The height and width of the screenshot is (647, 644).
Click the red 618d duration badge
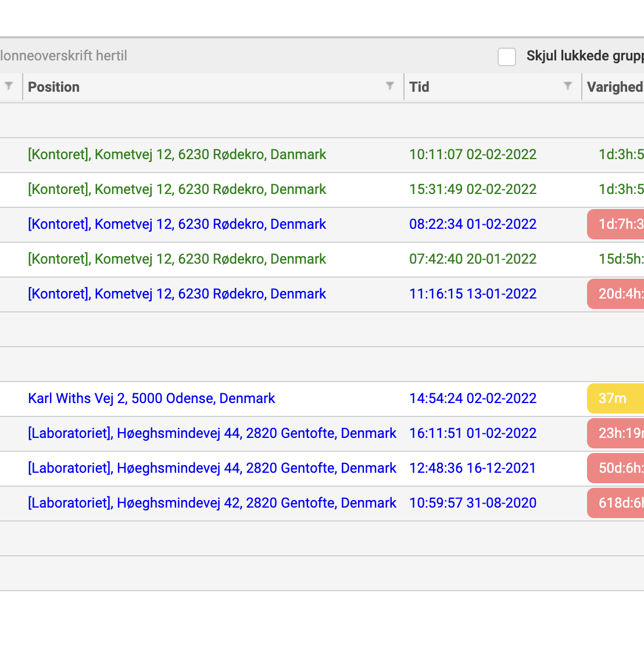pos(615,503)
